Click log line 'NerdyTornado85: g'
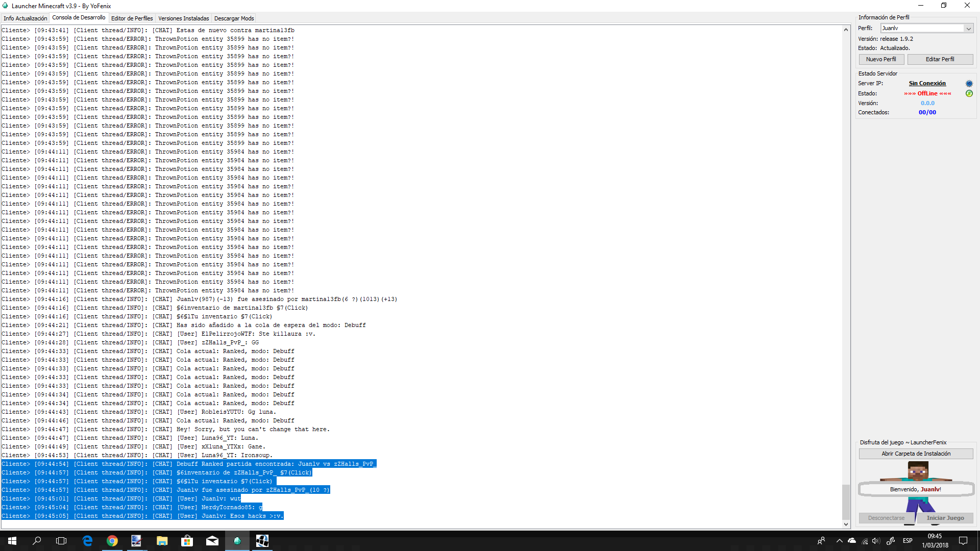Image resolution: width=980 pixels, height=551 pixels. pyautogui.click(x=132, y=508)
